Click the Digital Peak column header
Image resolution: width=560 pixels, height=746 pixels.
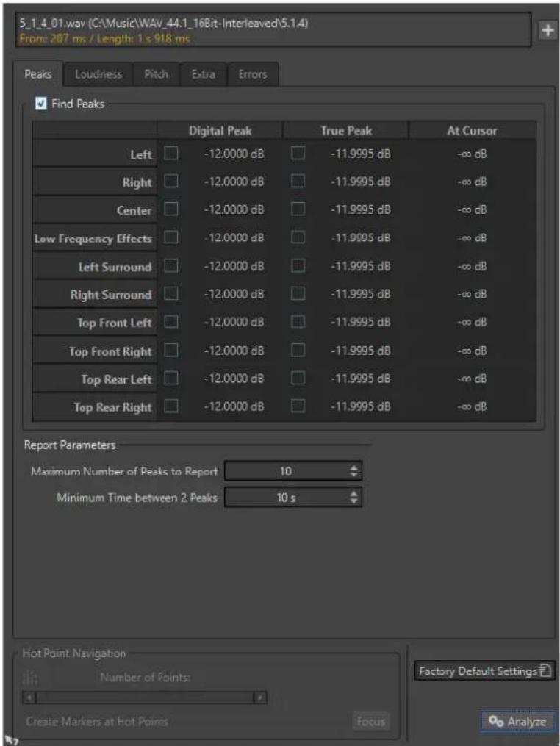(x=220, y=130)
